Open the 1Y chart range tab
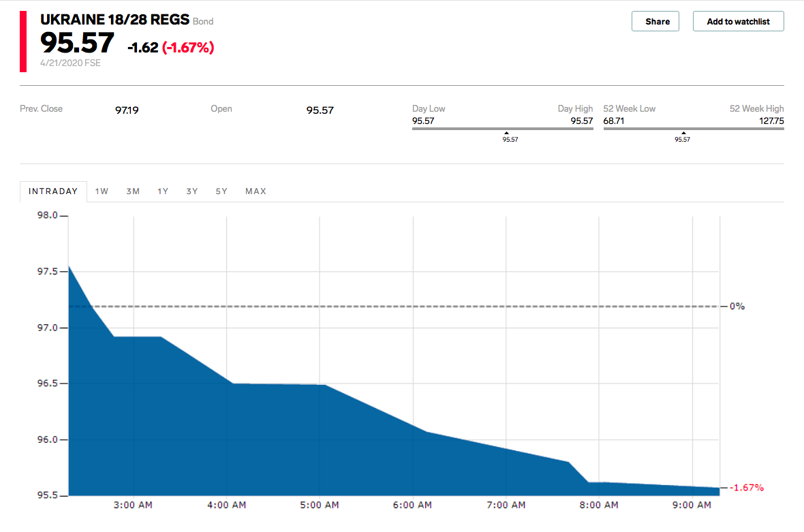The image size is (804, 532). [163, 191]
